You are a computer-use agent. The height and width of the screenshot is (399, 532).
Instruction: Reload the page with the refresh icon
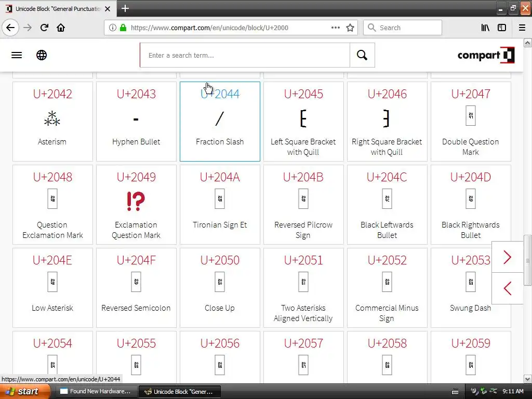(x=44, y=28)
